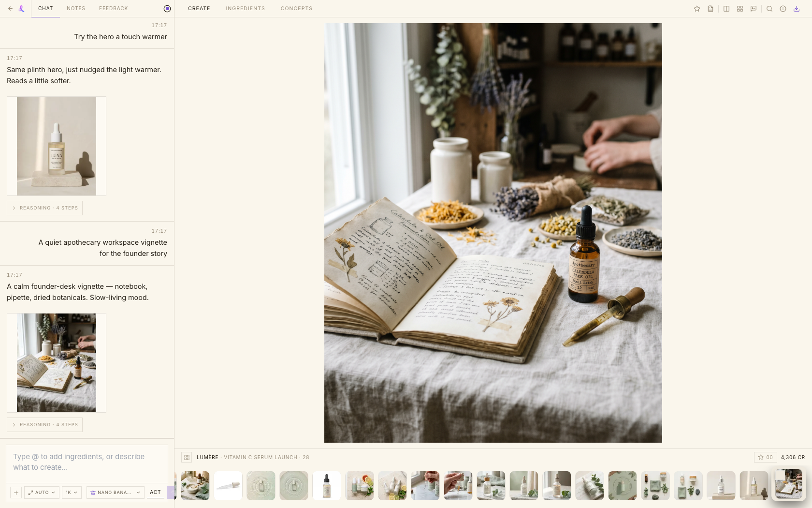Screen dimensions: 812x508
Task: Click the grid icon beside LUMÈRE
Action: click(x=187, y=457)
